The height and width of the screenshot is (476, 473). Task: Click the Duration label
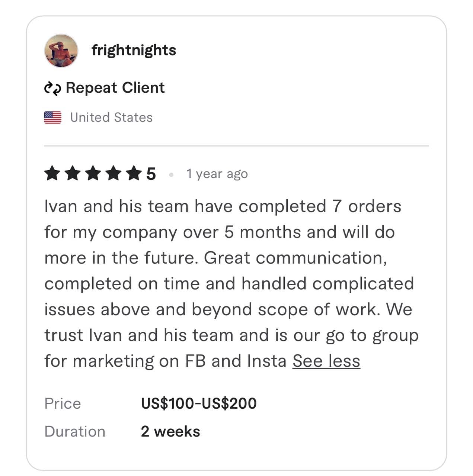pyautogui.click(x=75, y=431)
